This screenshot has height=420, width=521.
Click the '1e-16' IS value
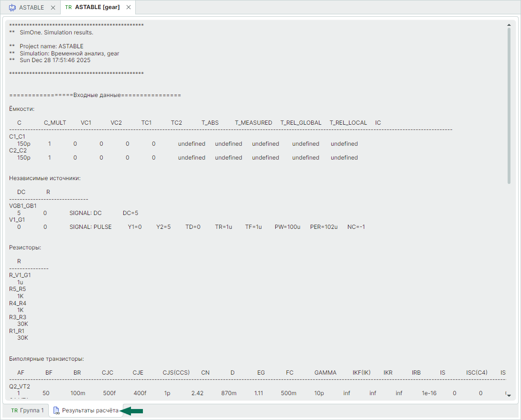coord(429,393)
